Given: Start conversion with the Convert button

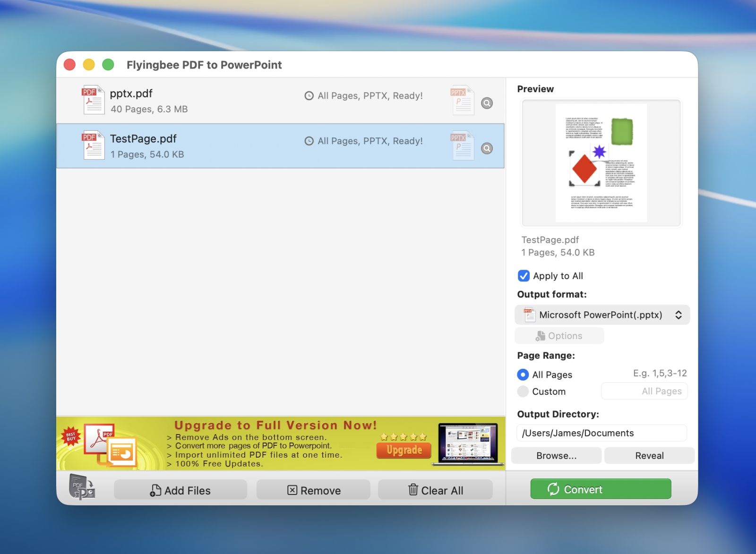Looking at the screenshot, I should (x=601, y=489).
